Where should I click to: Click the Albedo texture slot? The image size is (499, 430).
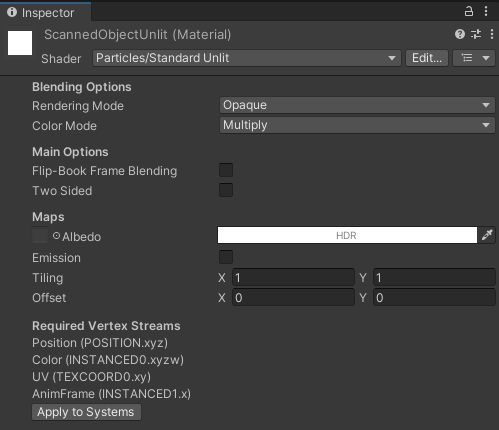40,235
